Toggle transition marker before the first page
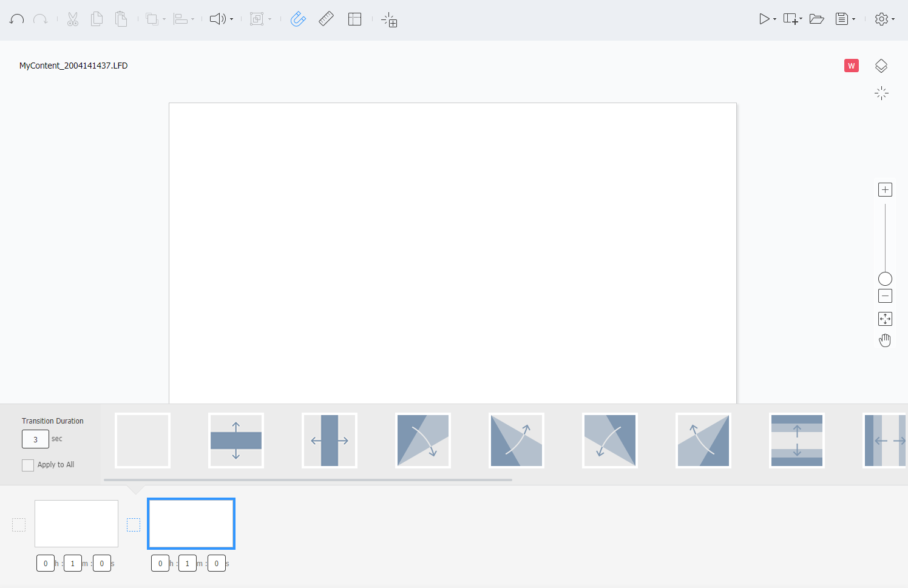The height and width of the screenshot is (588, 908). coord(19,525)
